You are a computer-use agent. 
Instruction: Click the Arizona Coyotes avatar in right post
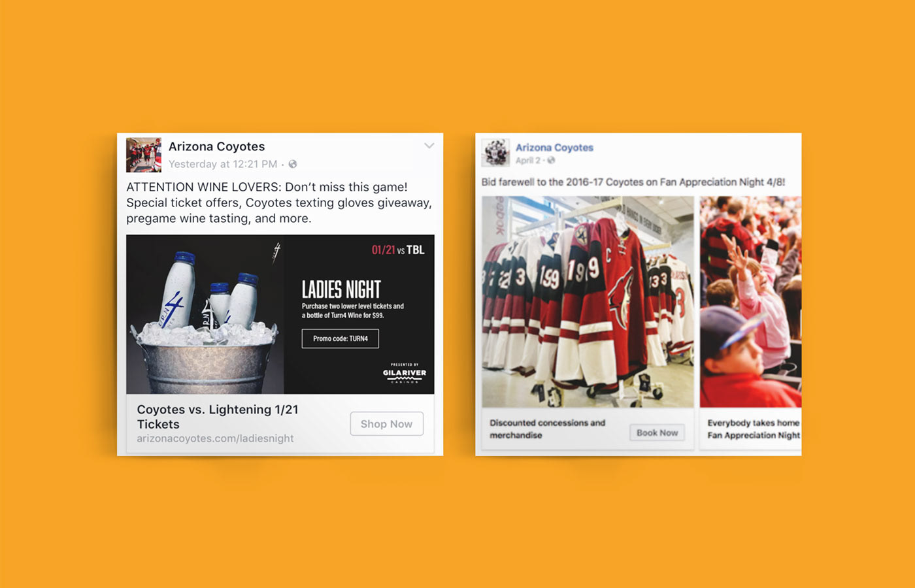pos(496,153)
